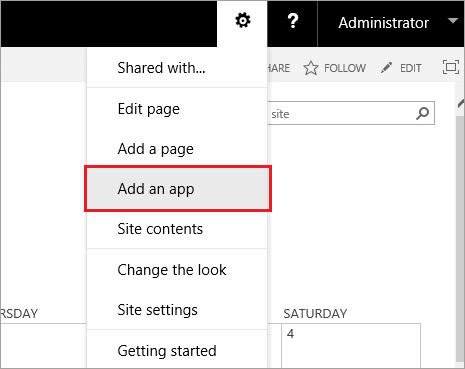Choose Edit page from the menu
This screenshot has height=369, width=465.
pyautogui.click(x=177, y=109)
